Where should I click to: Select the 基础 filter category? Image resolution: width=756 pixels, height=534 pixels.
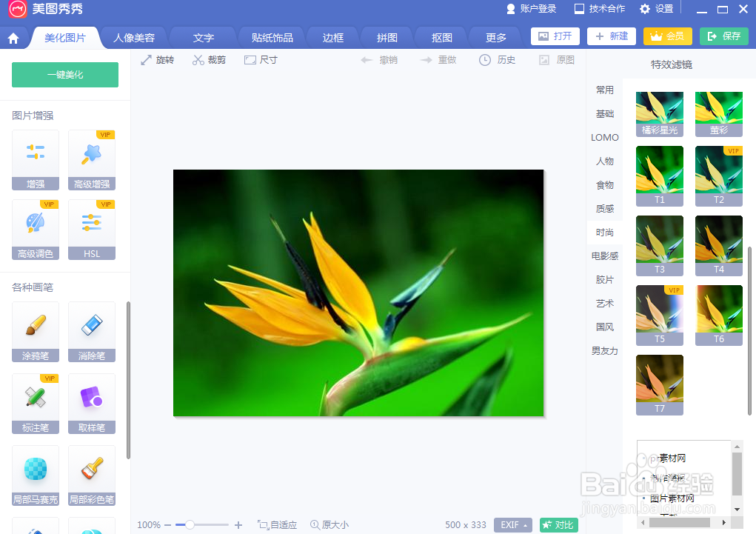pos(605,114)
